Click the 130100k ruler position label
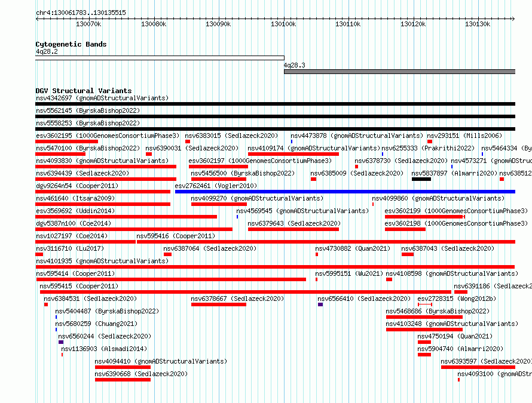 283,24
